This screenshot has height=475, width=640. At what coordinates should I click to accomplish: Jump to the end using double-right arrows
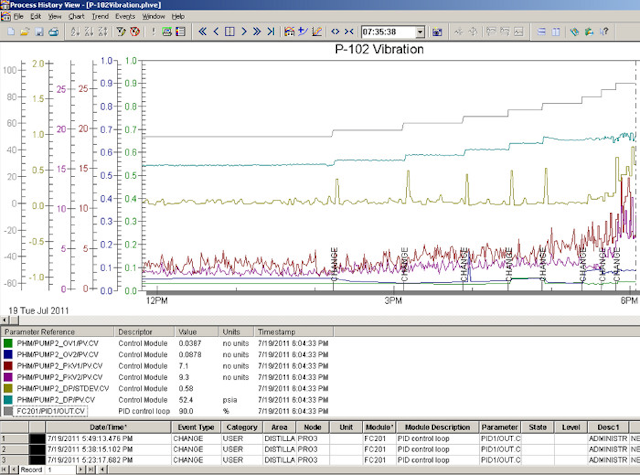257,32
